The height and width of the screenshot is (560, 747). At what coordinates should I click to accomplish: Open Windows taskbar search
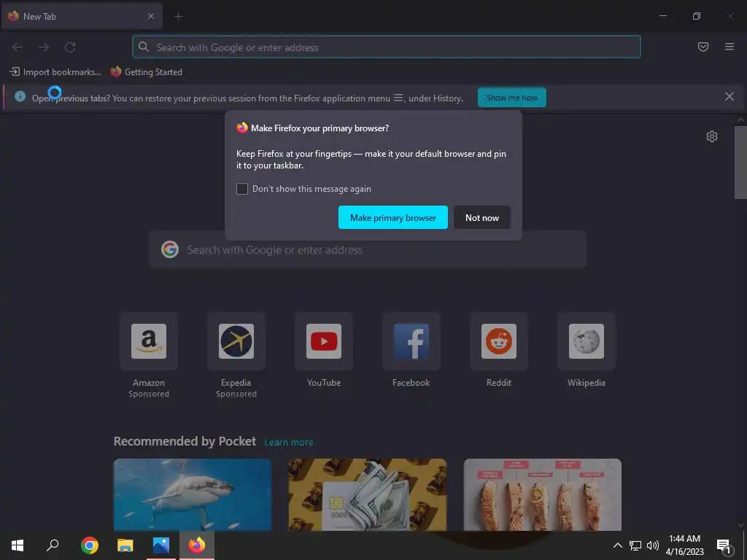[53, 545]
